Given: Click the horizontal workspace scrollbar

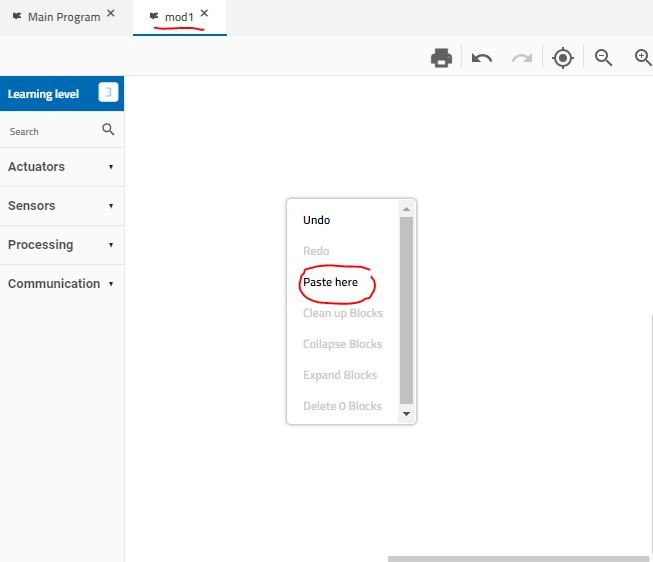Looking at the screenshot, I should coord(518,558).
